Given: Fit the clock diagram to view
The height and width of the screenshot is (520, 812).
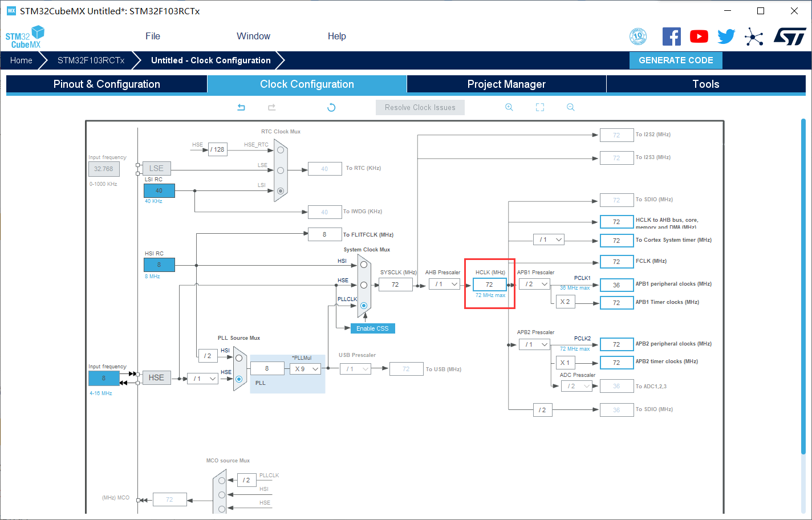Looking at the screenshot, I should tap(540, 107).
